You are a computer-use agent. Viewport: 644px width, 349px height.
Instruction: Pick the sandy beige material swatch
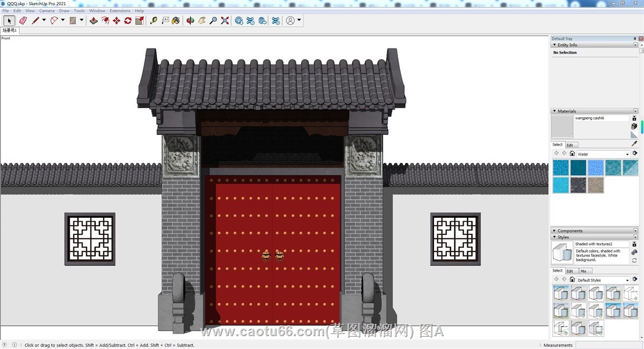596,185
